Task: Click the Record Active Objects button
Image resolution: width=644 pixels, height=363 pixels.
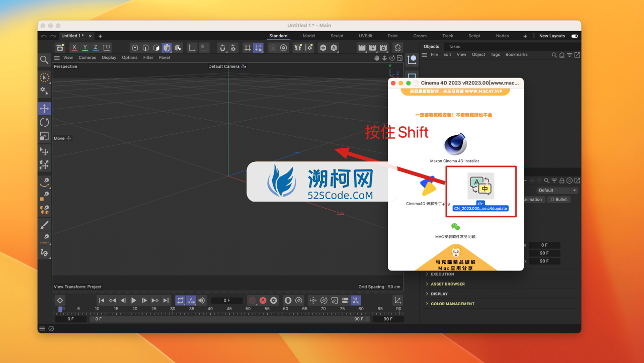Action: [253, 300]
